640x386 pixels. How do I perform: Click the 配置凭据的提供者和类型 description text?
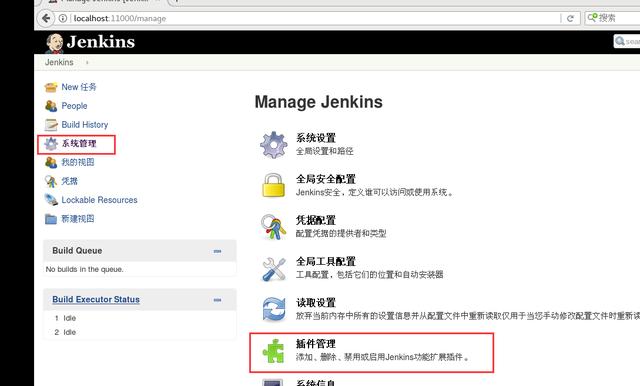[x=341, y=233]
